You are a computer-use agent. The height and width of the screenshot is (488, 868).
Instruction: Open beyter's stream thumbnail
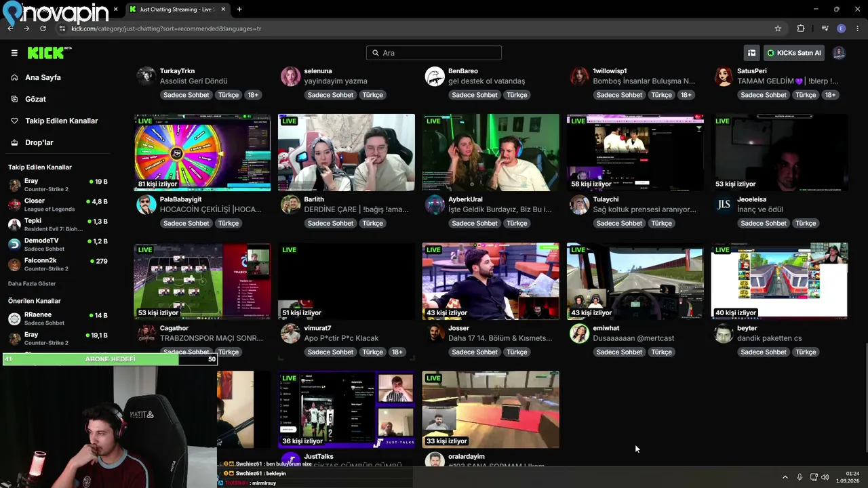[x=780, y=281]
